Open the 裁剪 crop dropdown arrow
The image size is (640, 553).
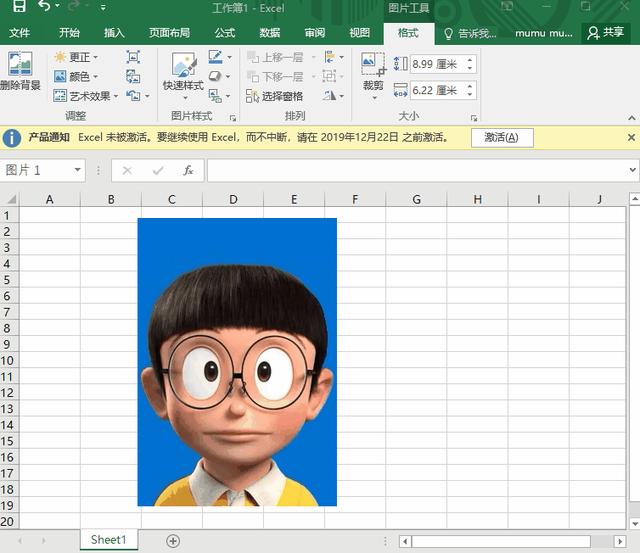tap(373, 98)
